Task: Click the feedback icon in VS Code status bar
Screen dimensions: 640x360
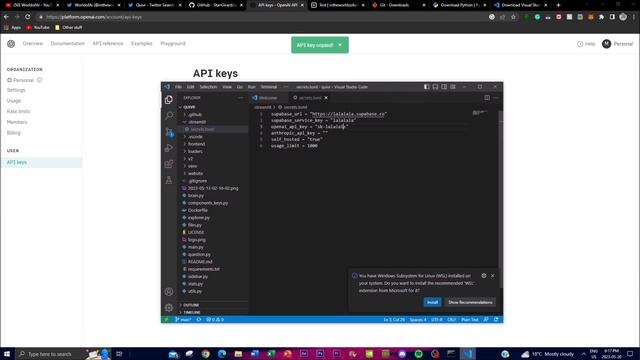Action: (x=486, y=320)
